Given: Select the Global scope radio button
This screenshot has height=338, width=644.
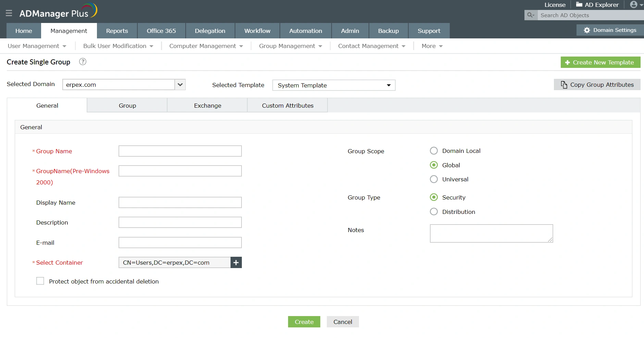Looking at the screenshot, I should point(434,165).
